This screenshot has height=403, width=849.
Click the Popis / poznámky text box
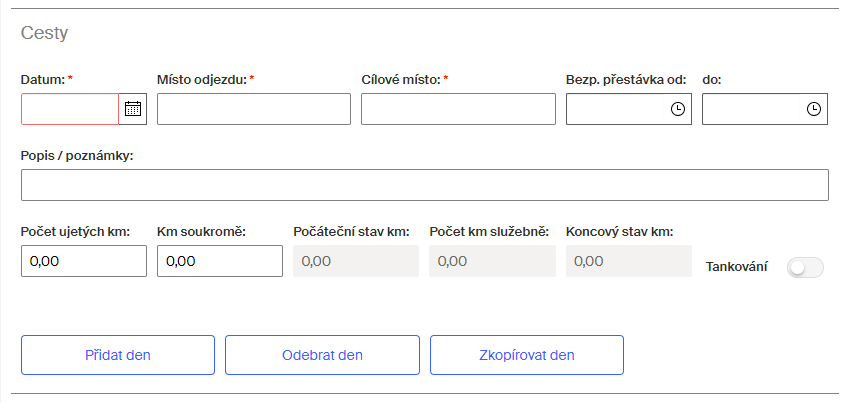click(x=424, y=185)
